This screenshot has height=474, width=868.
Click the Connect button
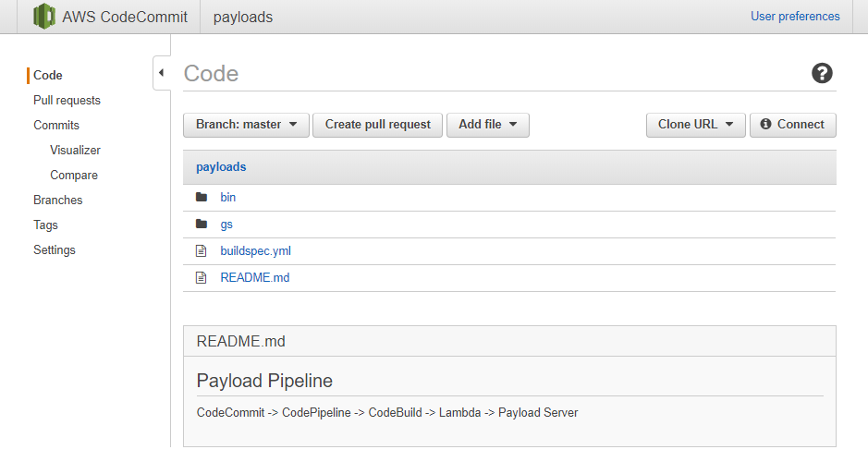[x=793, y=125]
